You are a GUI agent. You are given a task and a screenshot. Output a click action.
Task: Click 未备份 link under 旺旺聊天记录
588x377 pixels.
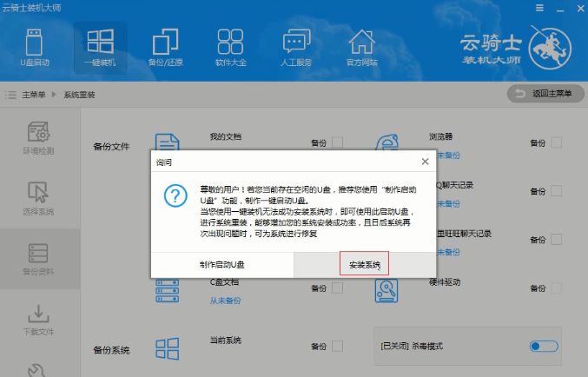point(448,252)
